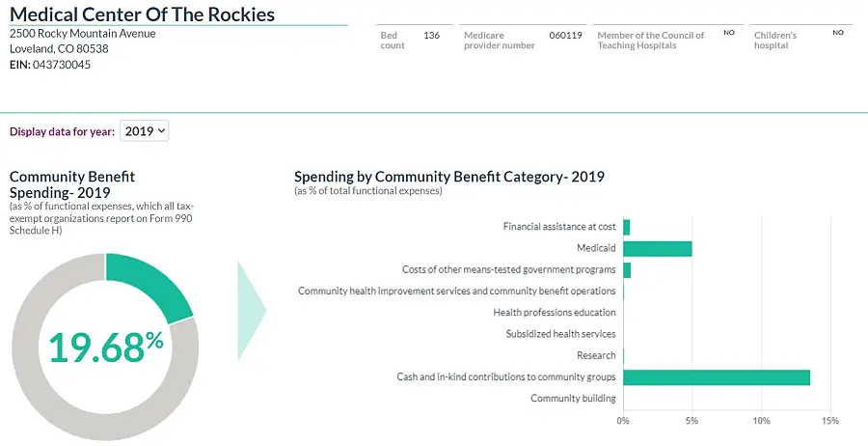
Task: Click the Medicaid category label
Action: coord(596,249)
